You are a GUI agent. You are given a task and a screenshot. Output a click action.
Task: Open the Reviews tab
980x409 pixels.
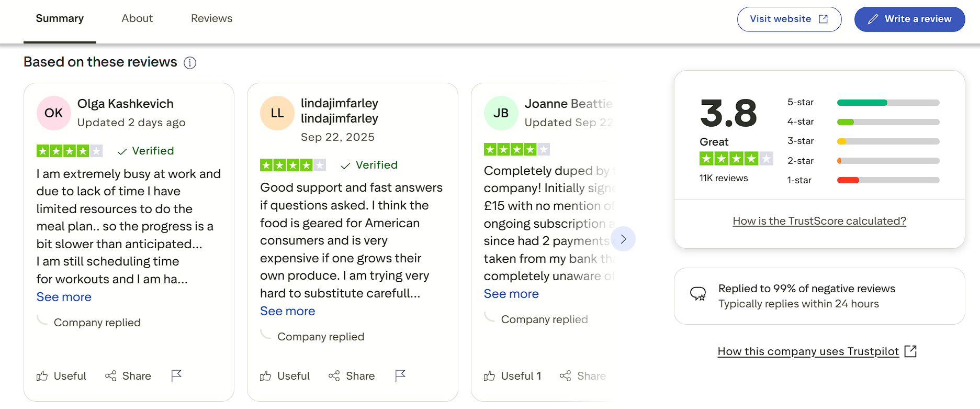(211, 18)
